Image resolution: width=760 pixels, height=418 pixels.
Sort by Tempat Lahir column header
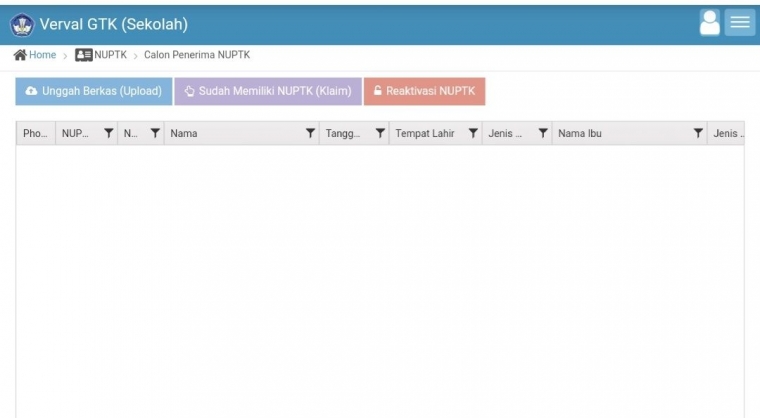click(424, 134)
